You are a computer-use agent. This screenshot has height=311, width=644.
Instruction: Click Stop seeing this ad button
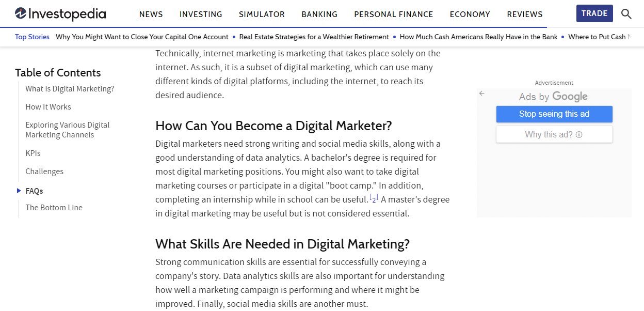point(554,114)
